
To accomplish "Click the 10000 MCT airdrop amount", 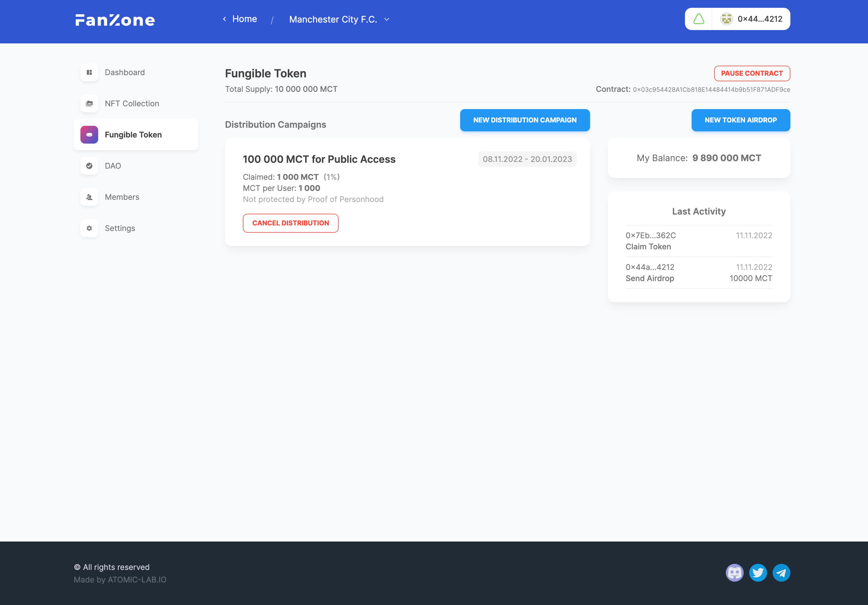I will coord(751,278).
